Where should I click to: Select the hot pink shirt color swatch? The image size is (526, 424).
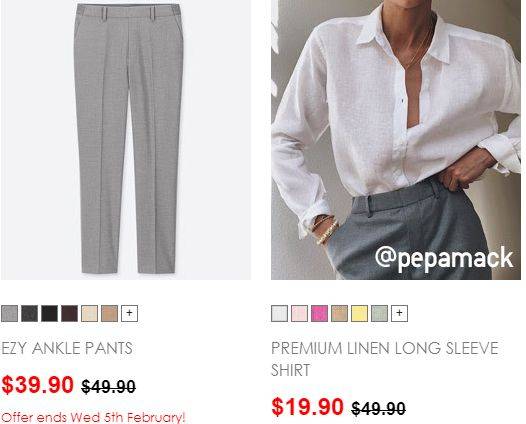pos(319,313)
